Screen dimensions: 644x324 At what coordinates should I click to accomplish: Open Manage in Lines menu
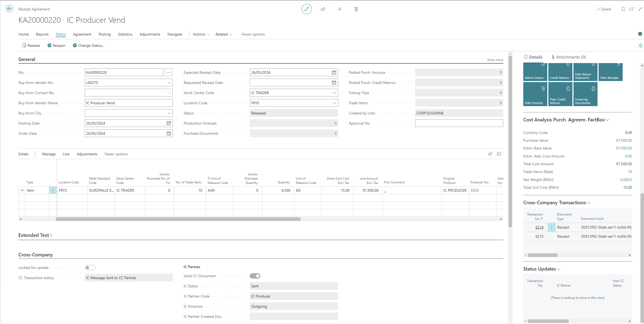[x=49, y=154]
